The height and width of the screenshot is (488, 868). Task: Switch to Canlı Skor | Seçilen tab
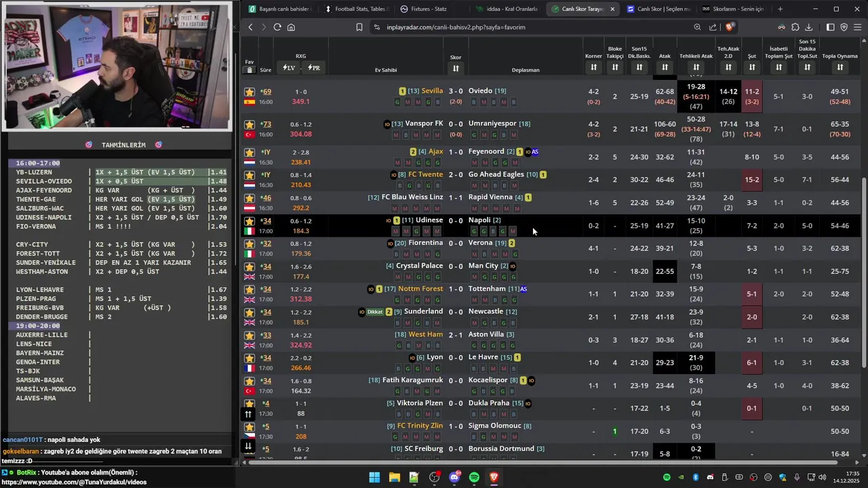(658, 9)
